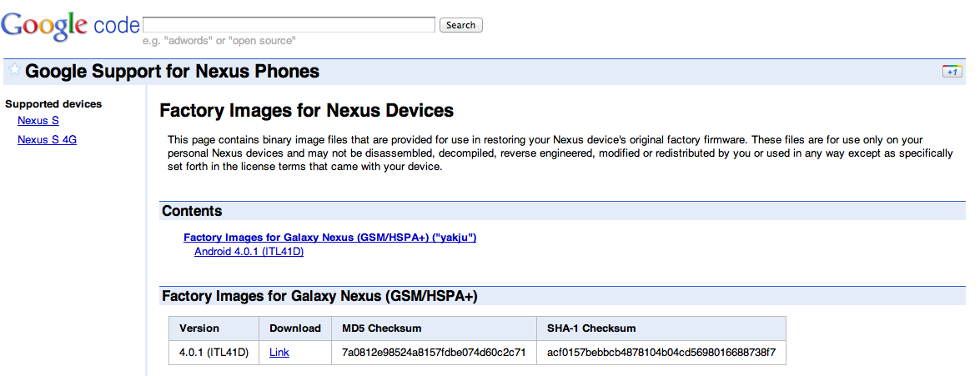Click the Contents section heading

click(x=192, y=212)
